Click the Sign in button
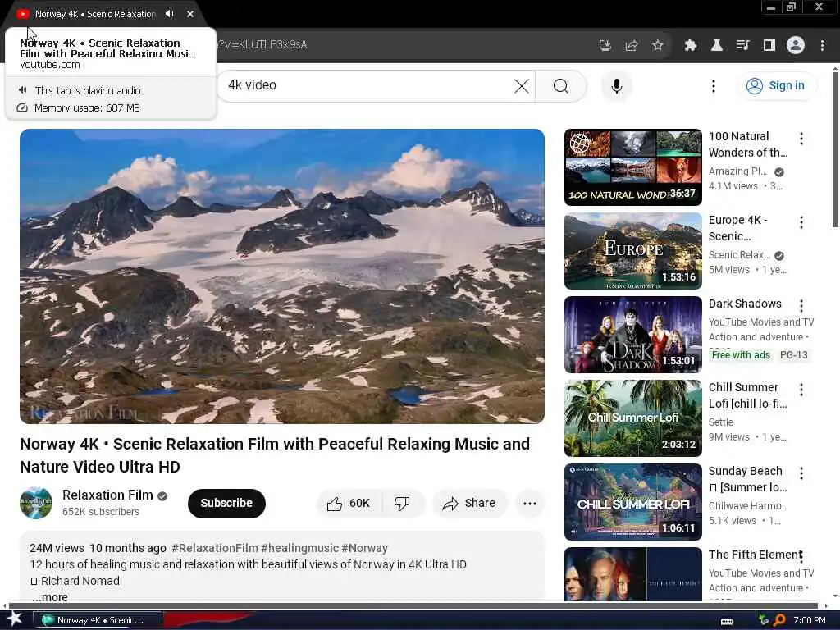The width and height of the screenshot is (840, 630). (776, 85)
